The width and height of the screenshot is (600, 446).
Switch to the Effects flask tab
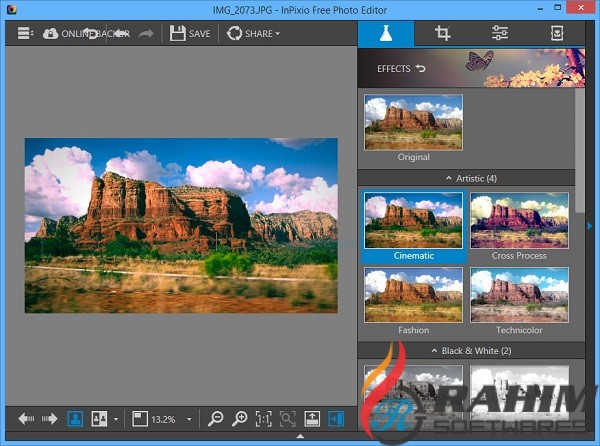point(386,33)
